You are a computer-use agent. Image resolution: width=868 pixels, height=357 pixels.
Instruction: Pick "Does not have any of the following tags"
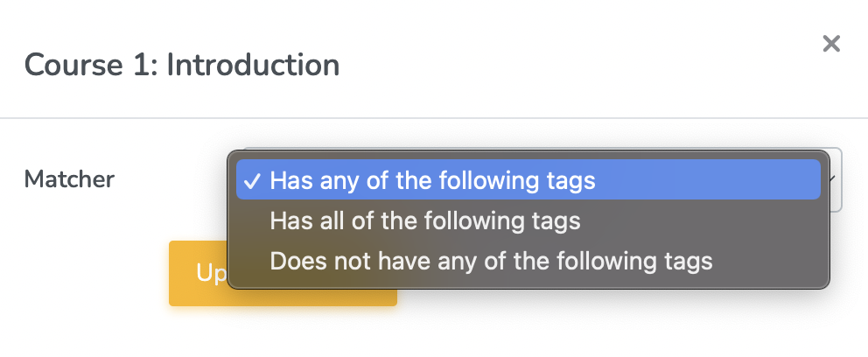491,261
